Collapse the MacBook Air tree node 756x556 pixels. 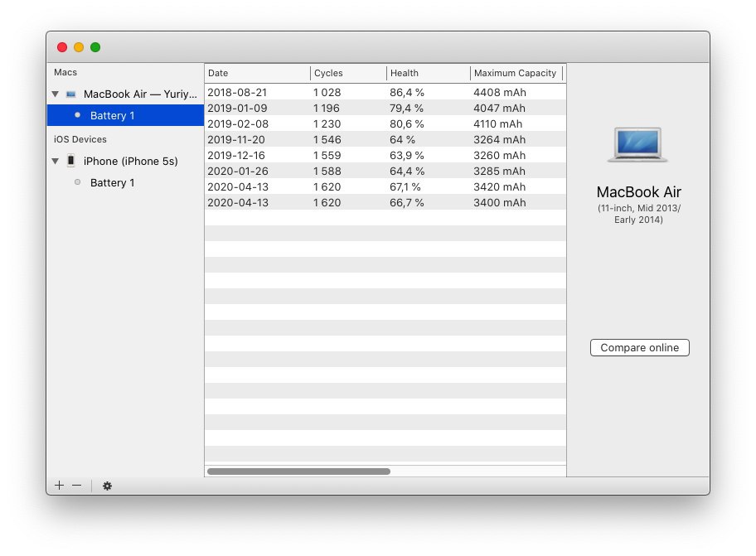tap(56, 94)
